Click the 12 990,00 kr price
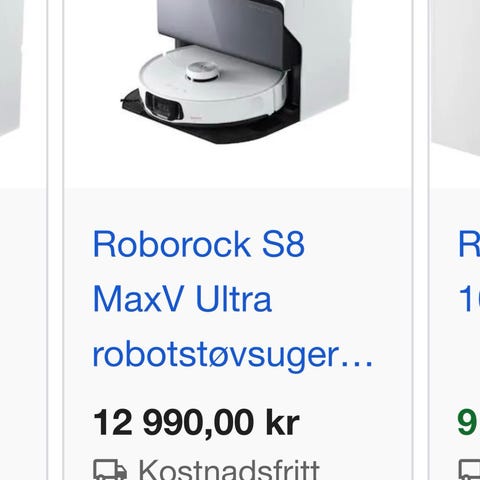 [x=196, y=423]
